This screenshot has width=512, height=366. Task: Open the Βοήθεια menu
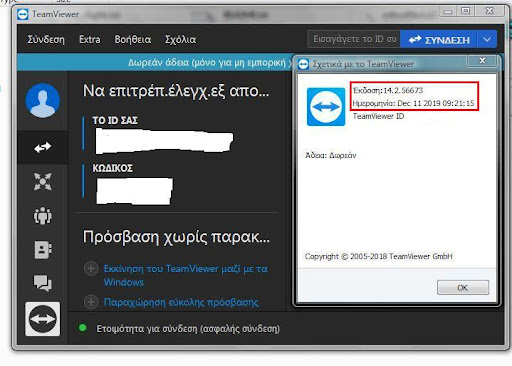(133, 40)
